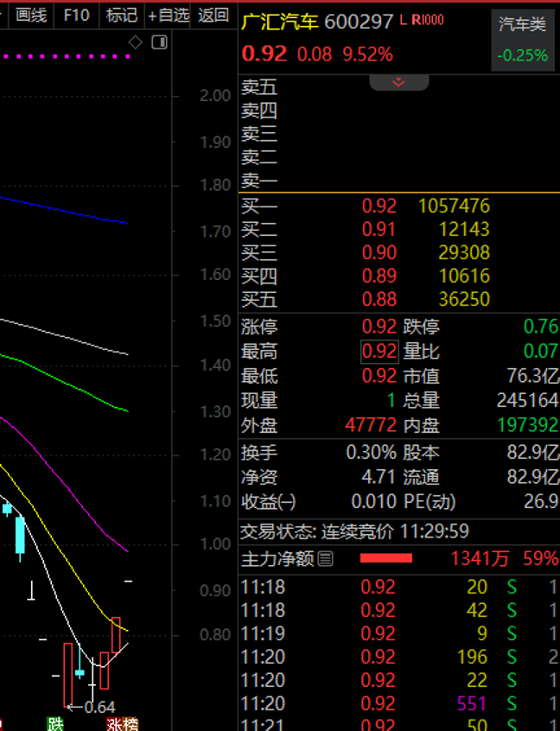Click the 2.00 price axis label

coord(215,96)
